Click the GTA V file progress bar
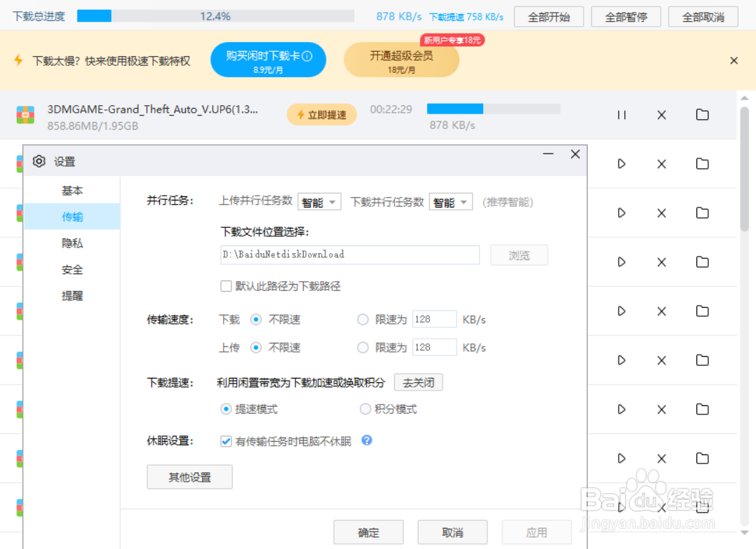Viewport: 756px width, 549px height. tap(494, 109)
